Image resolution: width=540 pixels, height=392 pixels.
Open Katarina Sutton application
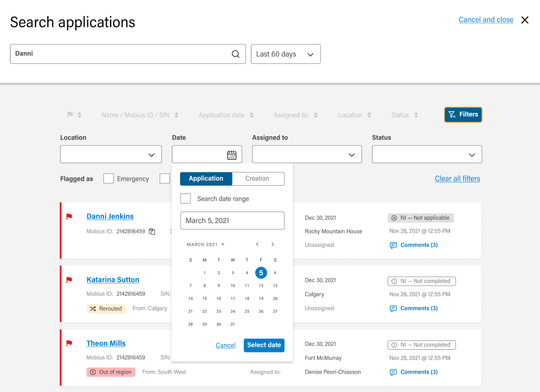113,280
